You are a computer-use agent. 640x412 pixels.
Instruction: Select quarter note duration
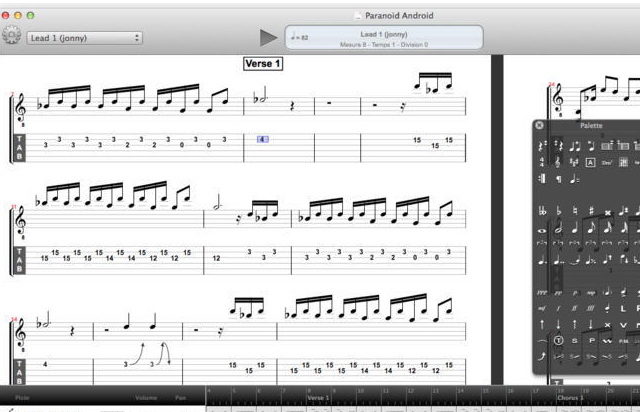coord(575,229)
